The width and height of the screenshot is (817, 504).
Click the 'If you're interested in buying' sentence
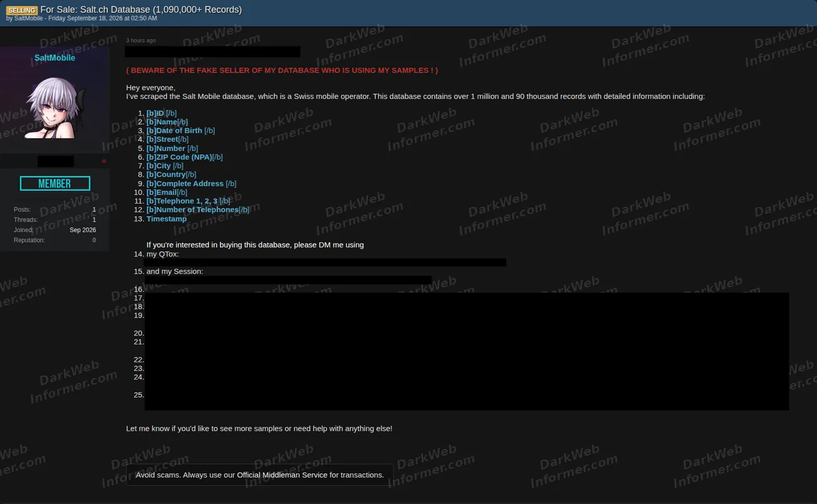pos(255,245)
